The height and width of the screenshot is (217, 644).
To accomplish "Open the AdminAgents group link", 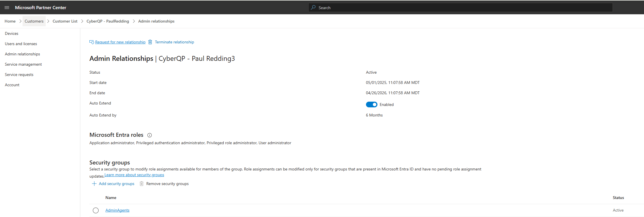I will (x=117, y=210).
